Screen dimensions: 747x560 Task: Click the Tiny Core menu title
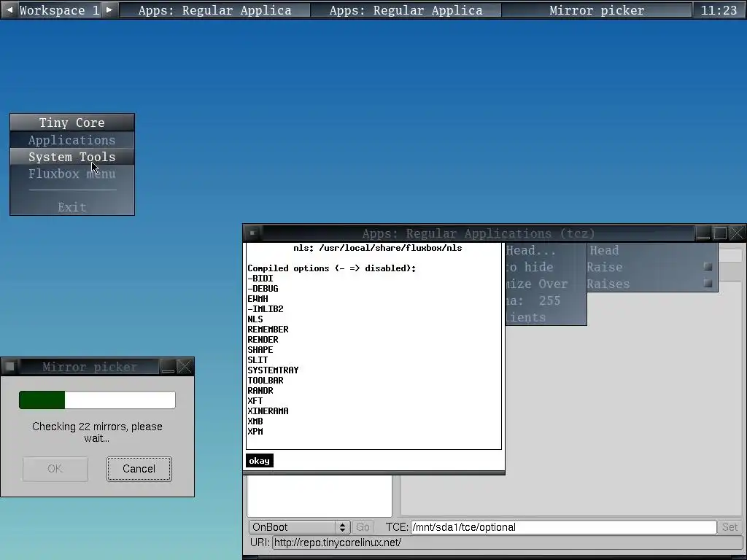[x=72, y=122]
